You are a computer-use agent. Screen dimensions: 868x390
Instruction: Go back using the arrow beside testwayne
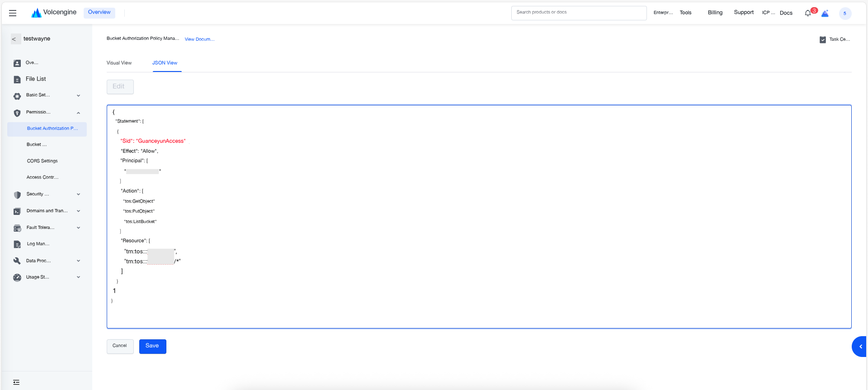[x=14, y=39]
